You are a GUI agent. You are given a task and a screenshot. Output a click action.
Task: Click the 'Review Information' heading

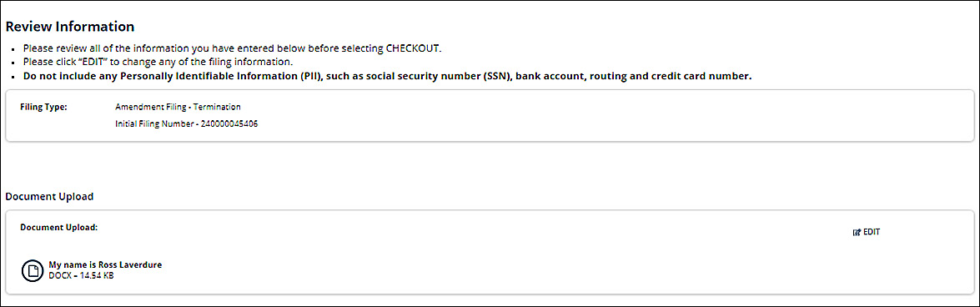pyautogui.click(x=70, y=27)
